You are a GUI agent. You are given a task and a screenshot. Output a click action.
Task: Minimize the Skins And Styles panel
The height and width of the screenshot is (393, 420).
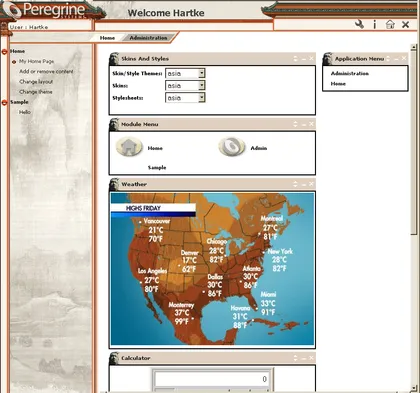pyautogui.click(x=304, y=59)
